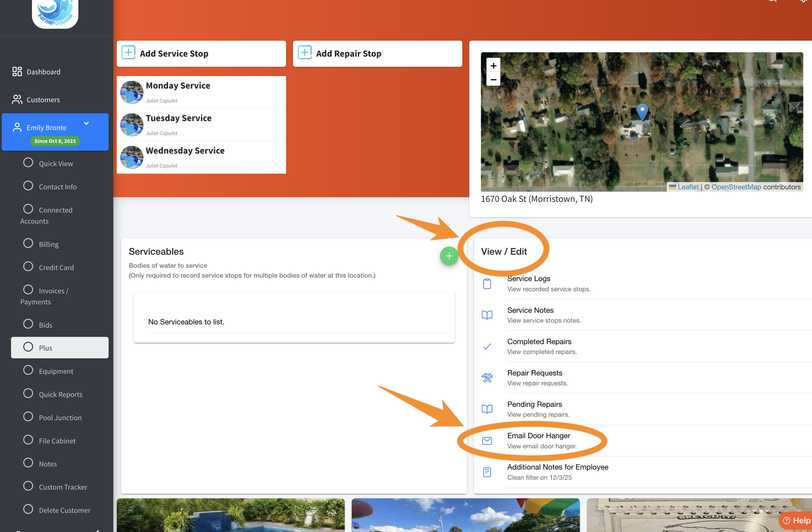
Task: Click the Additional Notes document icon
Action: [487, 472]
